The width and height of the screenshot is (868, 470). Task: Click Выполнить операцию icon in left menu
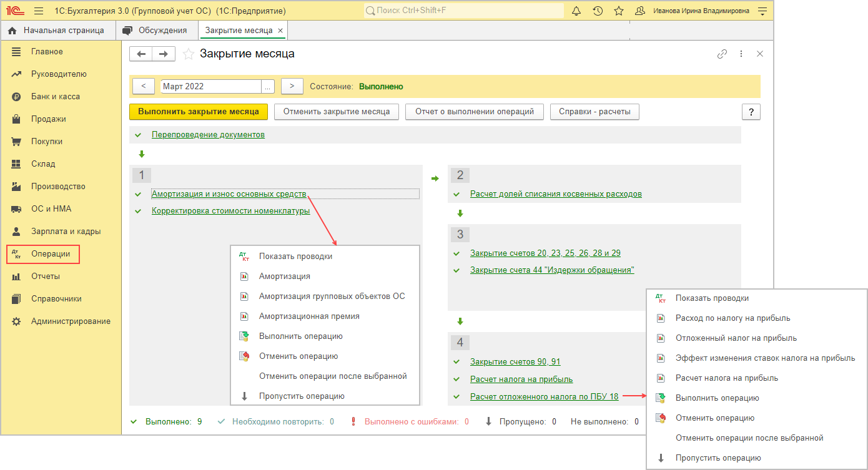[x=244, y=336]
